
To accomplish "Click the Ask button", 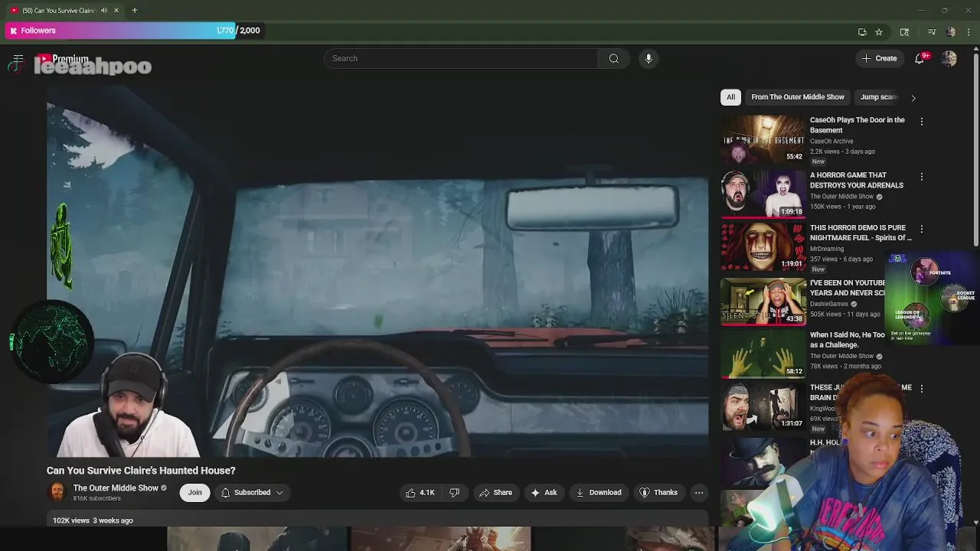I will pyautogui.click(x=544, y=493).
